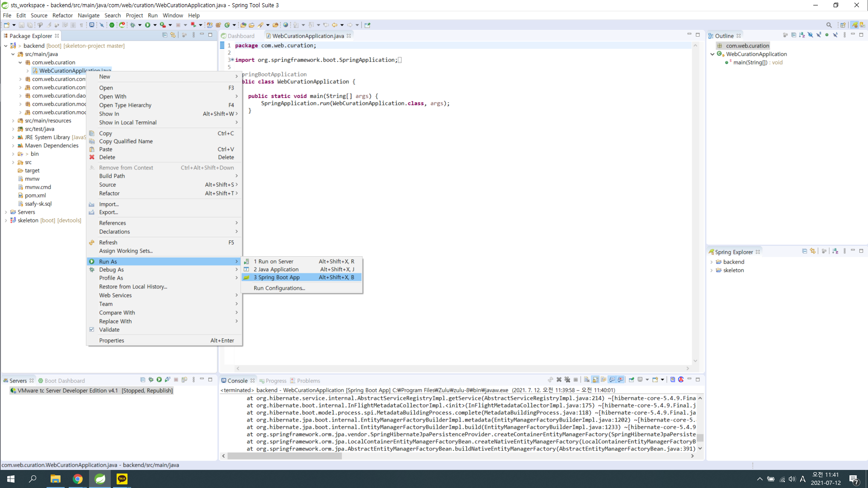868x488 pixels.
Task: Expand the src/main/resources folder
Action: coord(13,121)
